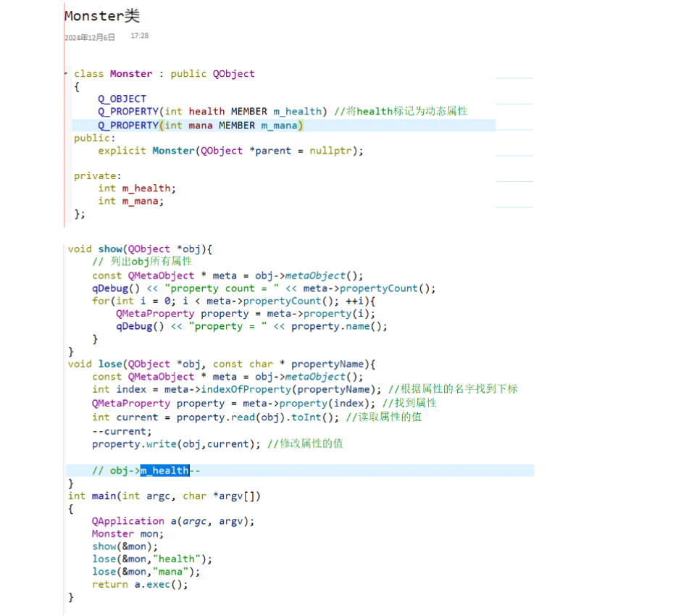
Task: Click the qDebug "property count = " line
Action: (264, 288)
